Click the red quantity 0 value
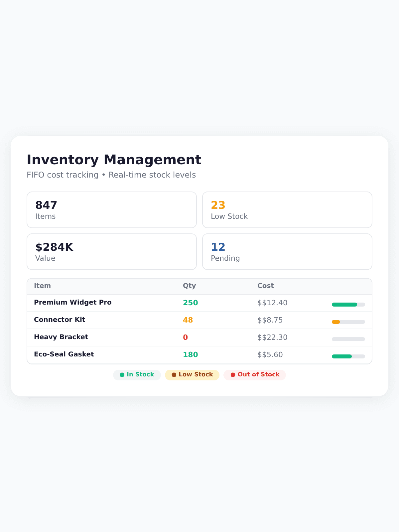This screenshot has height=532, width=399. click(185, 337)
